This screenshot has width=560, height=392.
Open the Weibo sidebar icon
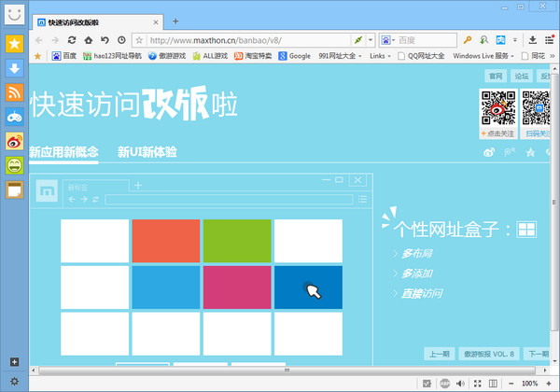point(14,141)
